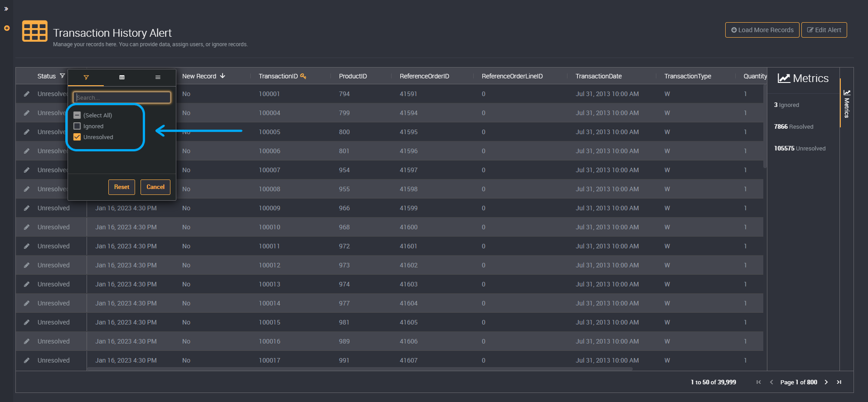Screen dimensions: 868x402
Task: Edit record 100013 with pencil icon
Action: click(27, 284)
